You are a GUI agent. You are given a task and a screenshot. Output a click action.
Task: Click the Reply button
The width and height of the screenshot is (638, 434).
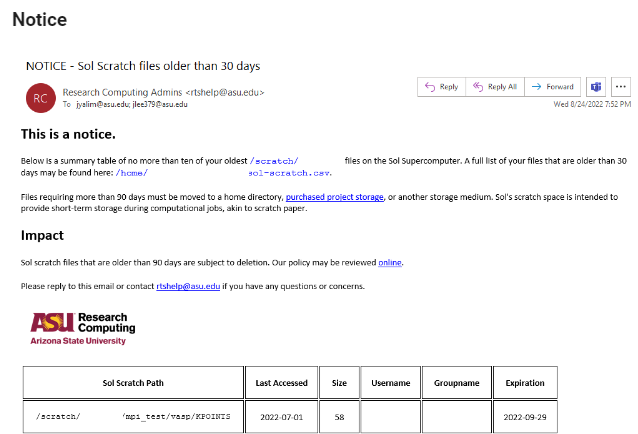click(x=441, y=87)
